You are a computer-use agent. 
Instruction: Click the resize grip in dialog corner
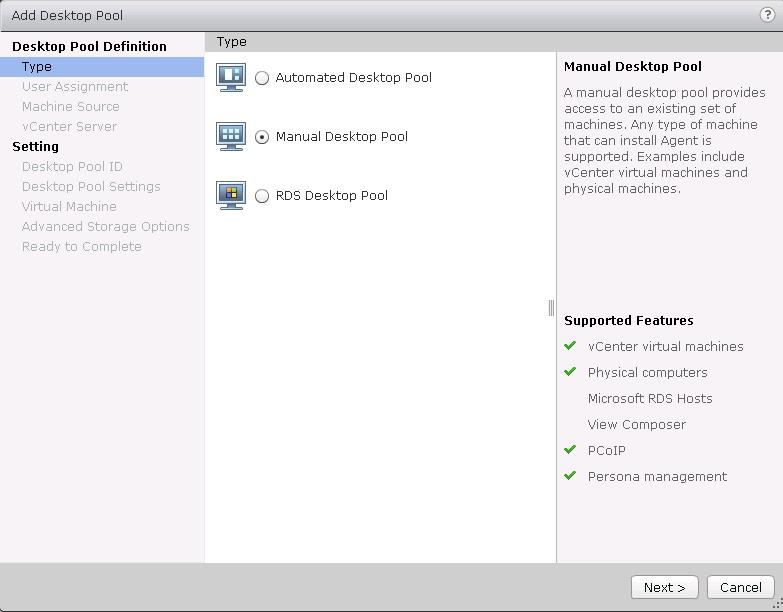click(x=776, y=605)
